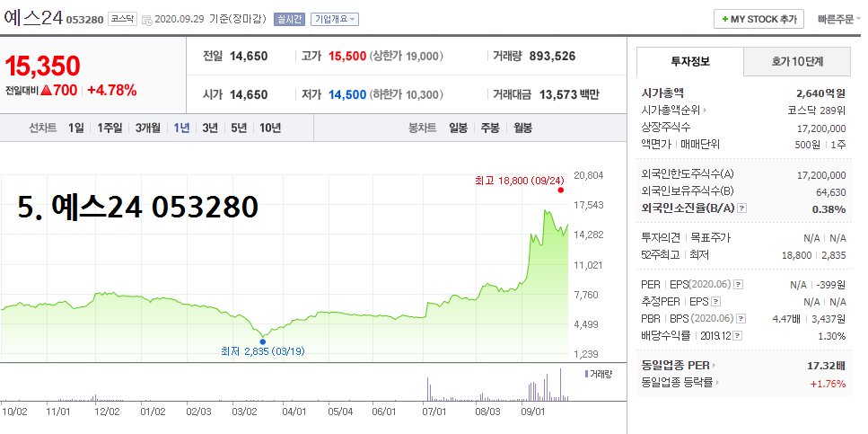The image size is (868, 434).
Task: Select the 1년 line chart range
Action: 181,128
